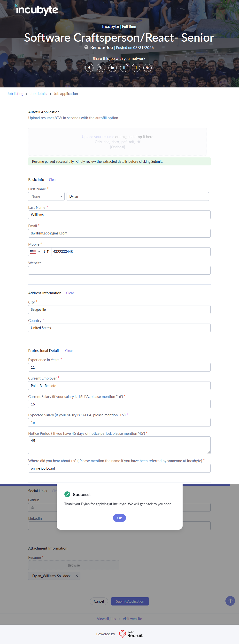Image resolution: width=239 pixels, height=644 pixels.
Task: Clear the Address Information section
Action: pyautogui.click(x=70, y=293)
